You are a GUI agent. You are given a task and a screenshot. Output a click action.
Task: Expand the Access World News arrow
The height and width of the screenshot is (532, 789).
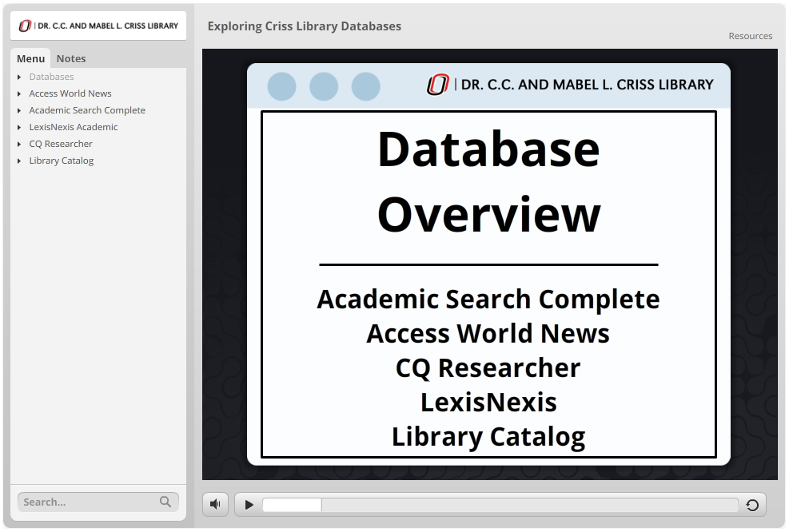click(19, 93)
